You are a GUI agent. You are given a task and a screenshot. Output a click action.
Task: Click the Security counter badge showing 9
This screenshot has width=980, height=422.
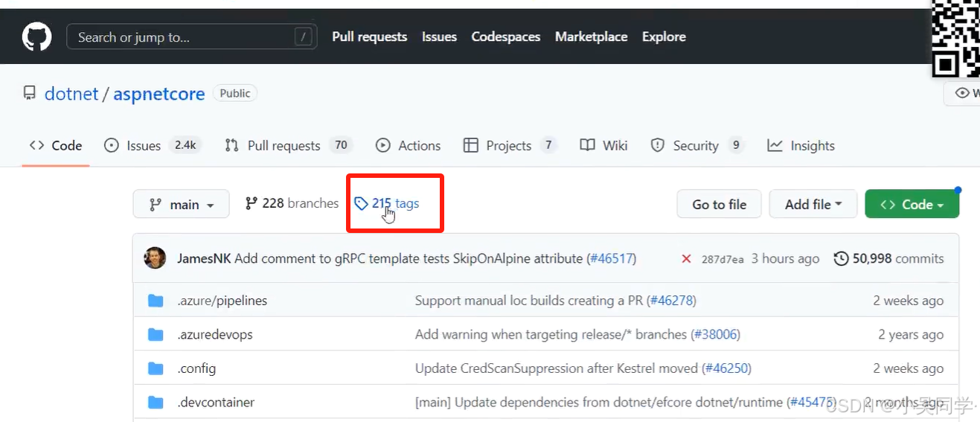coord(736,145)
